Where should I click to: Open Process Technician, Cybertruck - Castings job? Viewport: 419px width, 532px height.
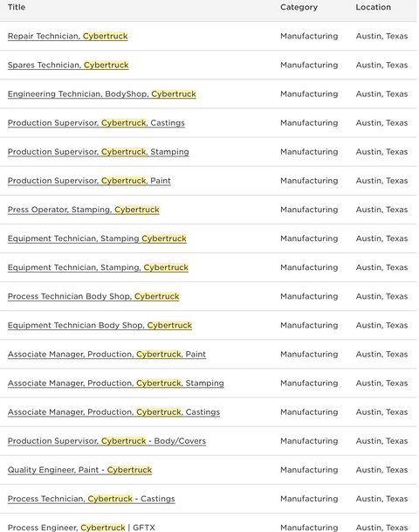(x=91, y=499)
